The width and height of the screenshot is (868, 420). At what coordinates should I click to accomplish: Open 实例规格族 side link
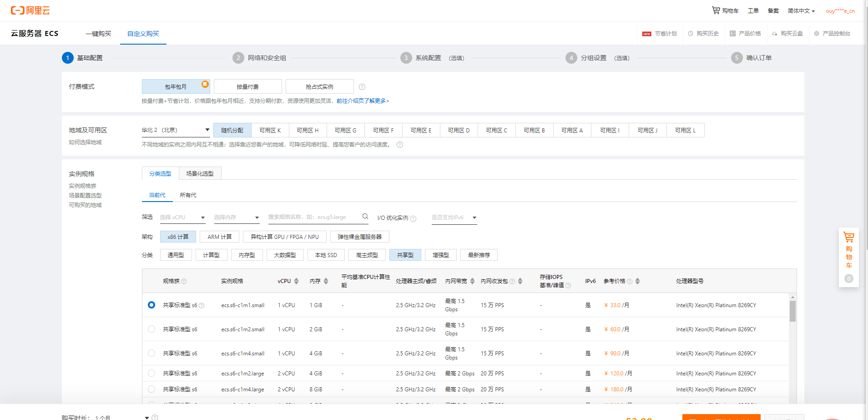[82, 186]
